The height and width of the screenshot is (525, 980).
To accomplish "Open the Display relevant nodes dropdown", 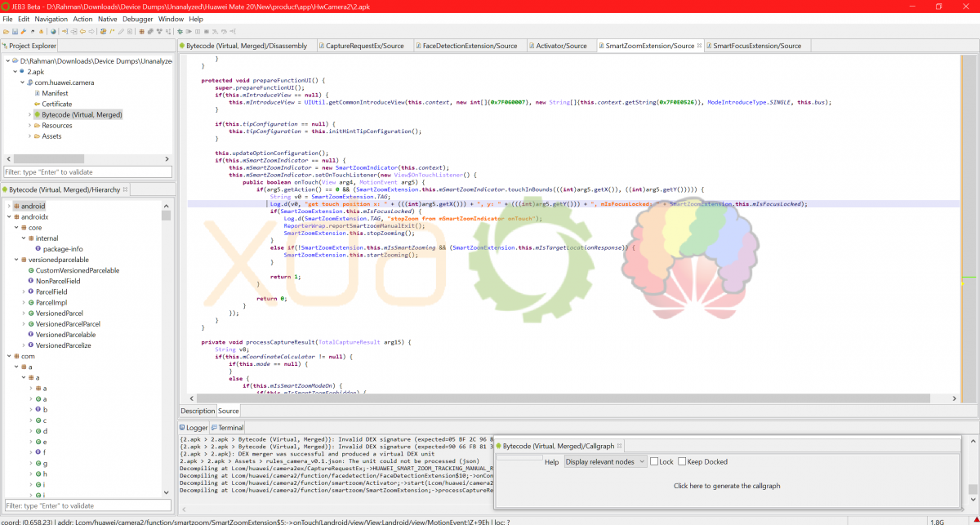I will 605,461.
